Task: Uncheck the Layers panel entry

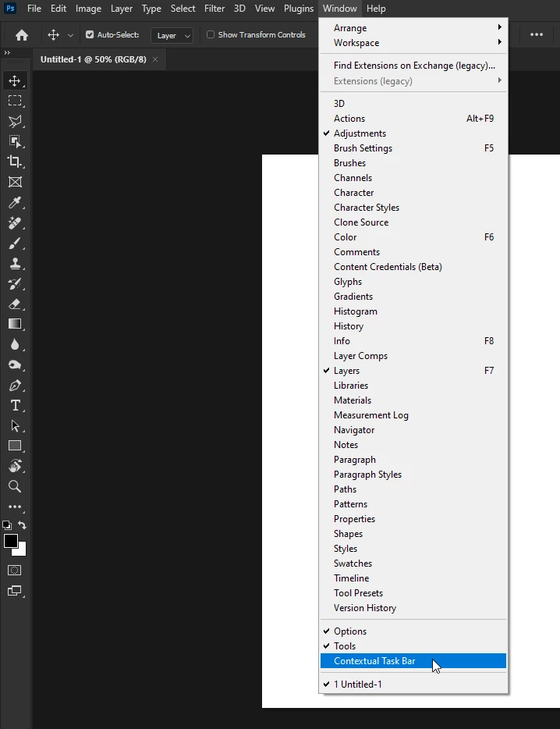Action: click(x=413, y=371)
